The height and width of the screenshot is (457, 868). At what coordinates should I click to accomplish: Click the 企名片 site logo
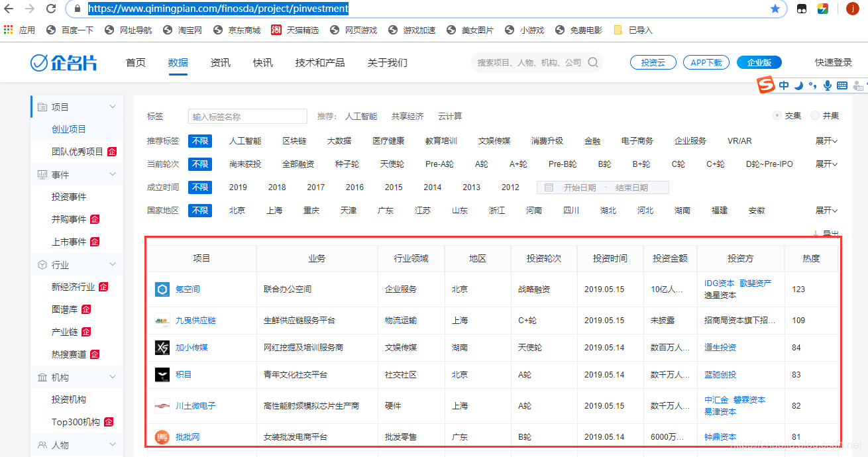[x=64, y=62]
